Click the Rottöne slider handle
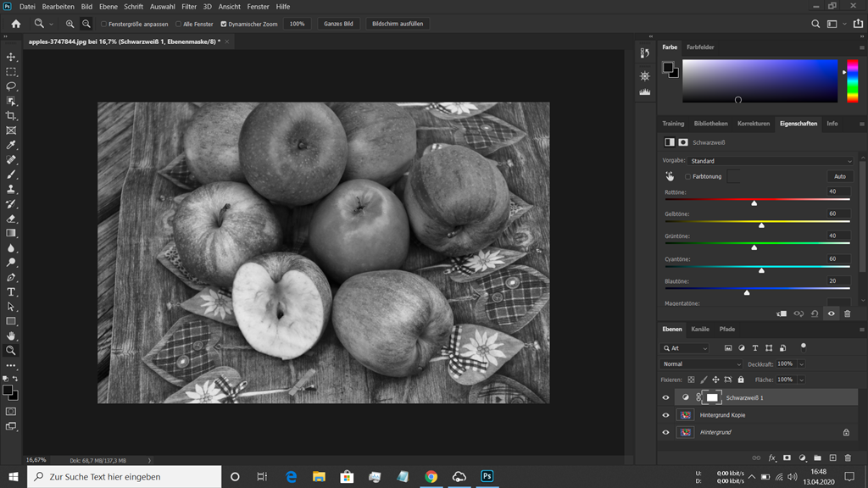868x488 pixels. click(754, 203)
